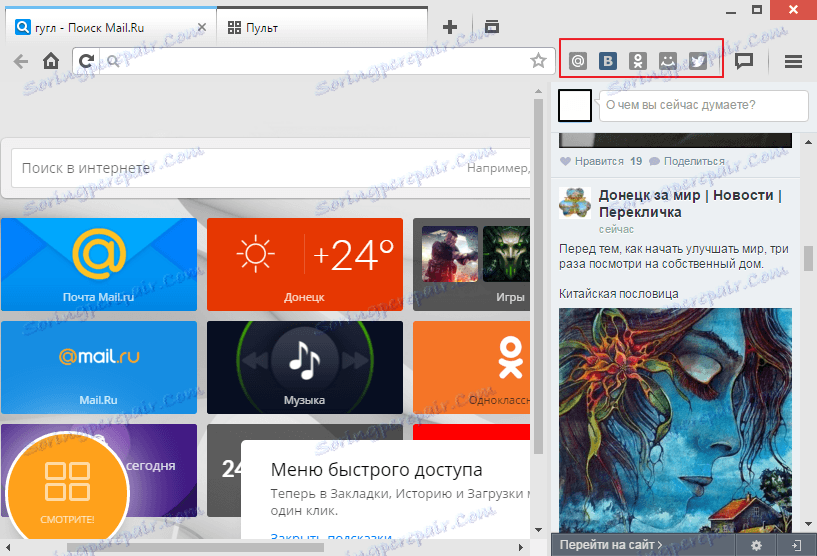Image resolution: width=817 pixels, height=556 pixels.
Task: Click the browser address bar
Action: tap(313, 61)
